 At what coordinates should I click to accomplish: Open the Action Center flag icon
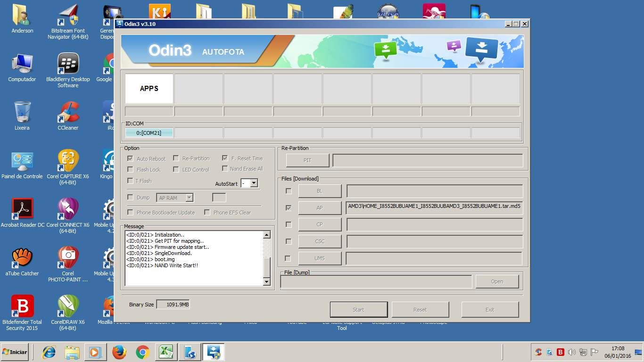click(594, 352)
